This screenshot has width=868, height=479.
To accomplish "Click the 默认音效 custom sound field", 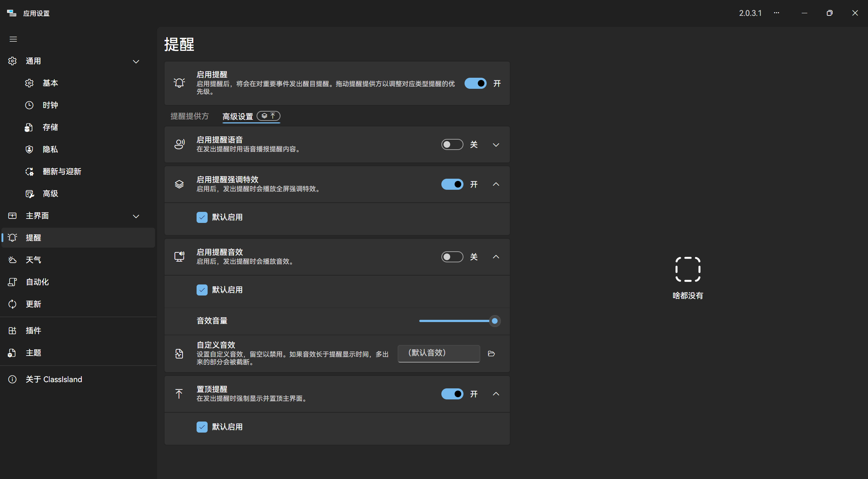I will pyautogui.click(x=438, y=353).
